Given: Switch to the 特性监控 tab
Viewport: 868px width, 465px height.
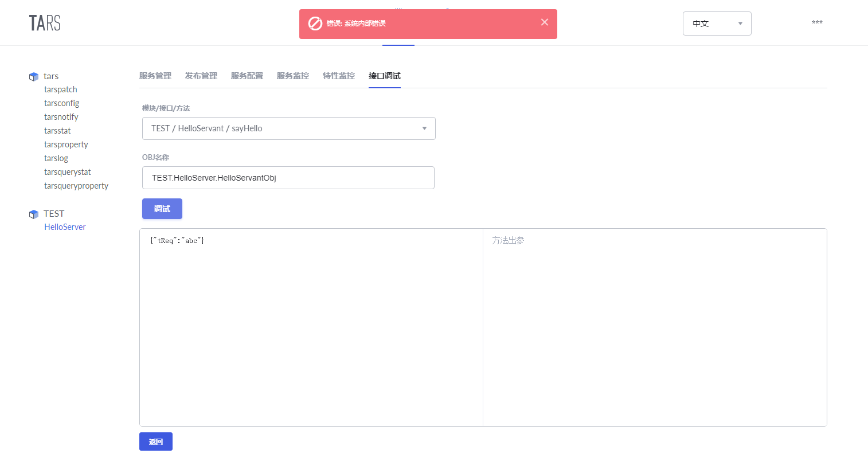Looking at the screenshot, I should point(338,75).
